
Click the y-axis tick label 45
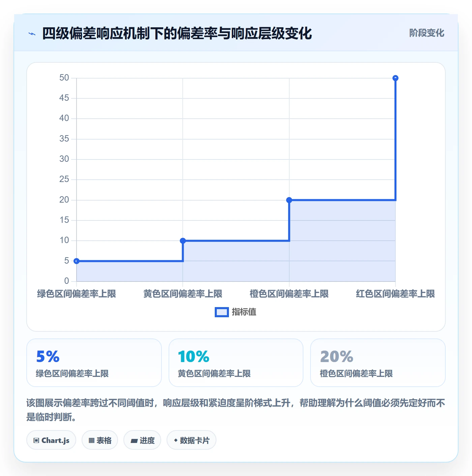click(64, 98)
